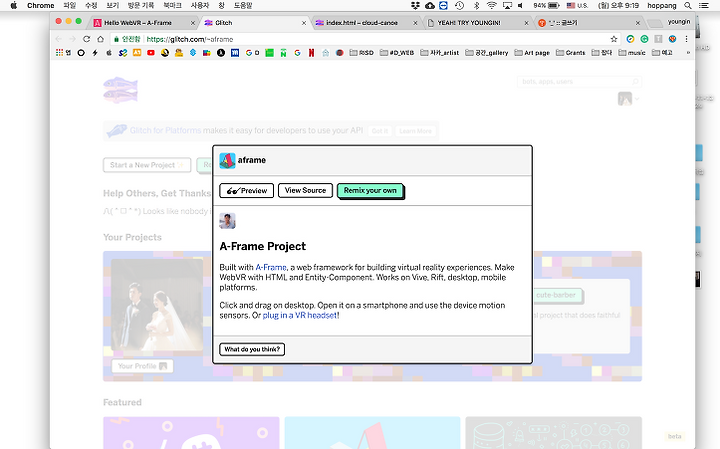
Task: Open the 도움말 (Help) menu
Action: (243, 6)
